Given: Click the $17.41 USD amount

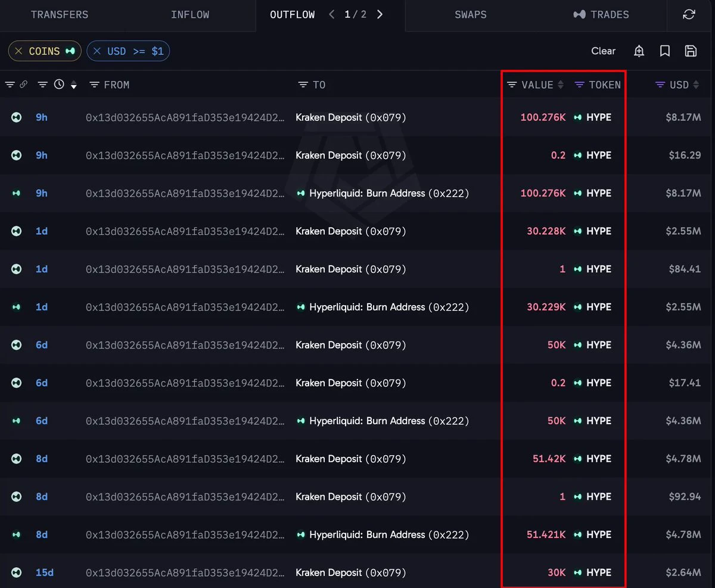Looking at the screenshot, I should tap(685, 383).
